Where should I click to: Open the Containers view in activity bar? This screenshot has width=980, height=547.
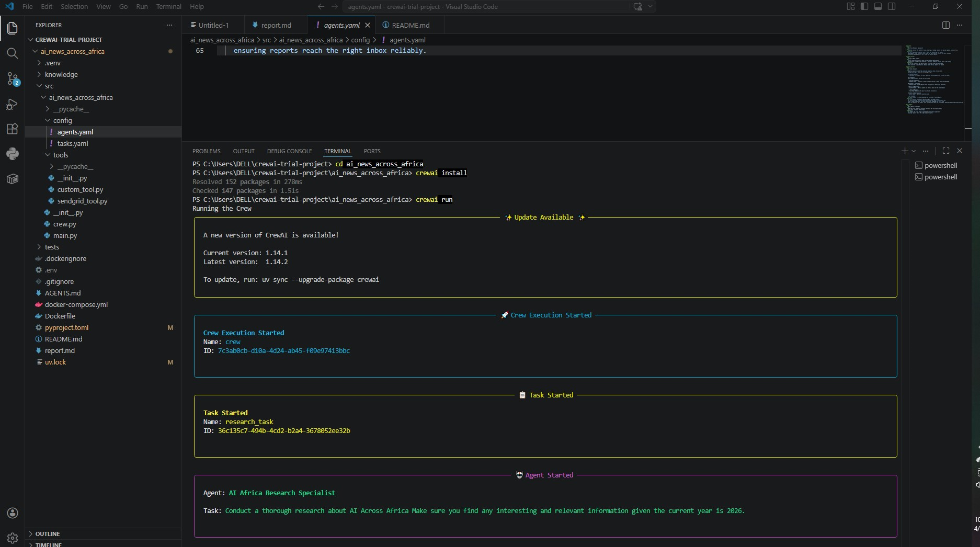(x=12, y=179)
